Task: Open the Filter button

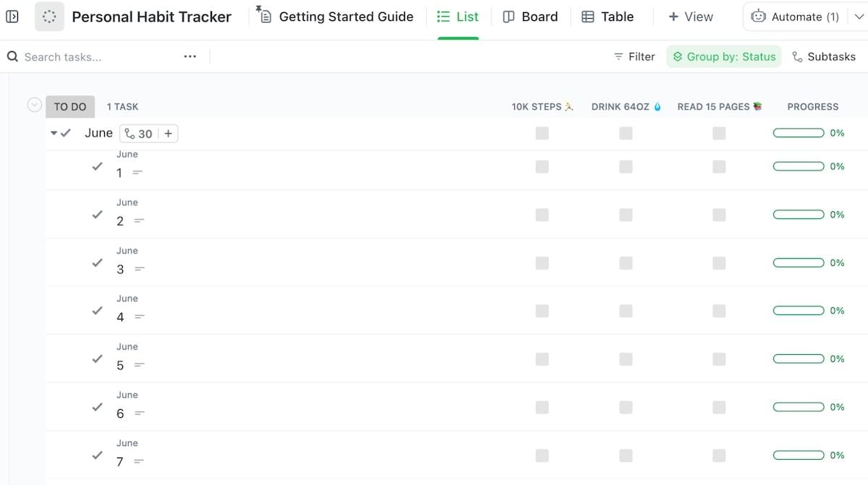Action: click(x=634, y=56)
